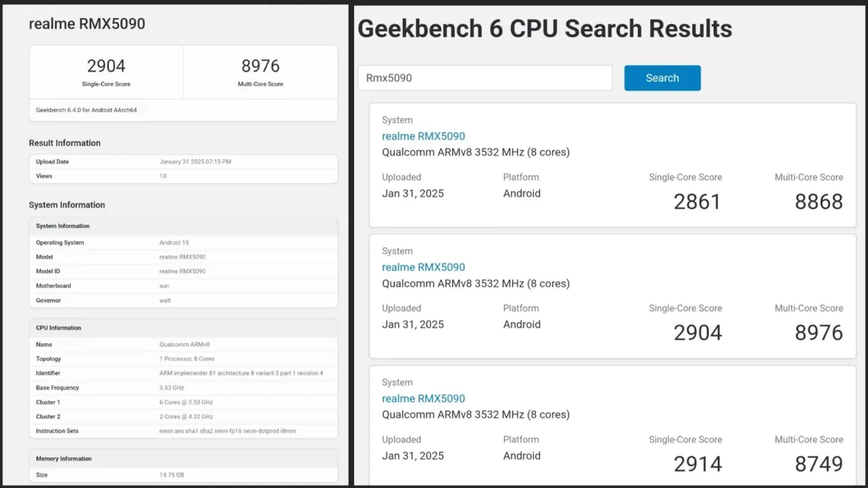The height and width of the screenshot is (488, 868).
Task: Open the second realme RMX5090 result link
Action: point(423,267)
